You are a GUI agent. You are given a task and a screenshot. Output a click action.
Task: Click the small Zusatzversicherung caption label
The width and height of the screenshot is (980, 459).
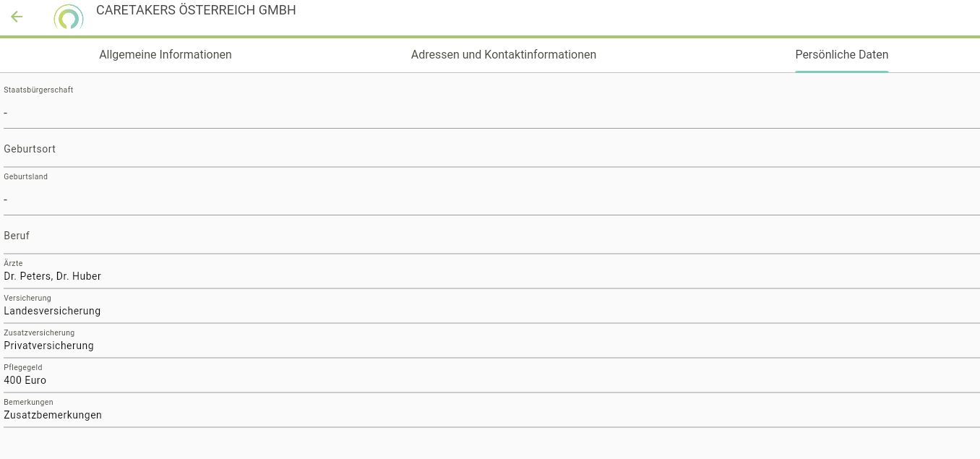click(39, 333)
